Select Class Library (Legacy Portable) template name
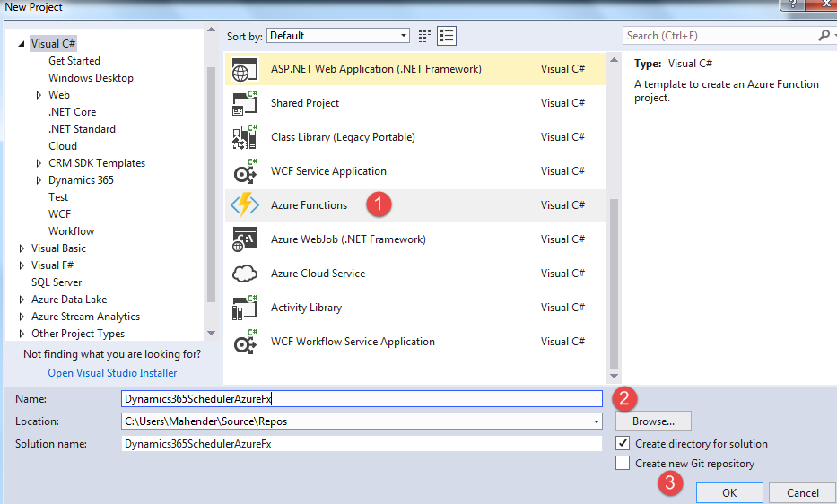This screenshot has width=837, height=504. coord(343,137)
